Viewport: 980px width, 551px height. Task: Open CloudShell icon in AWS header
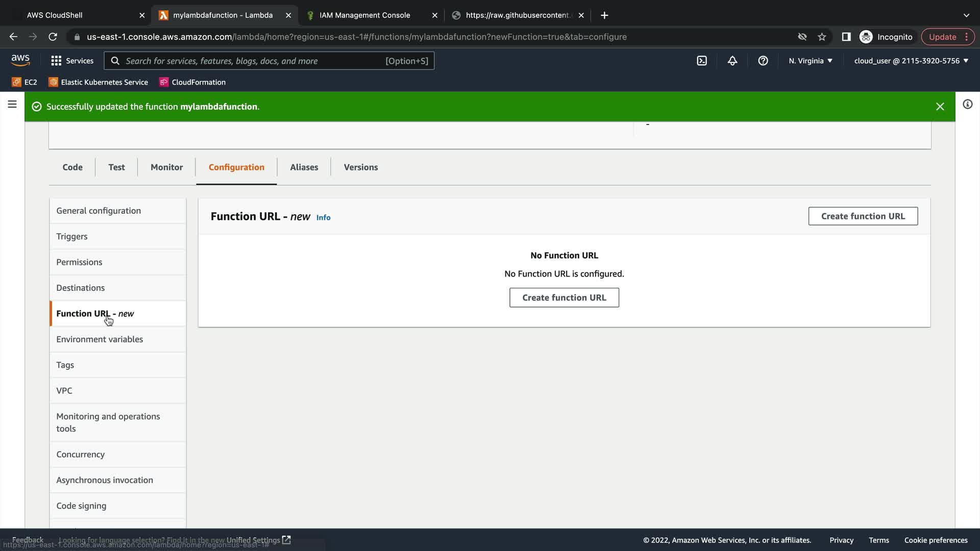702,61
